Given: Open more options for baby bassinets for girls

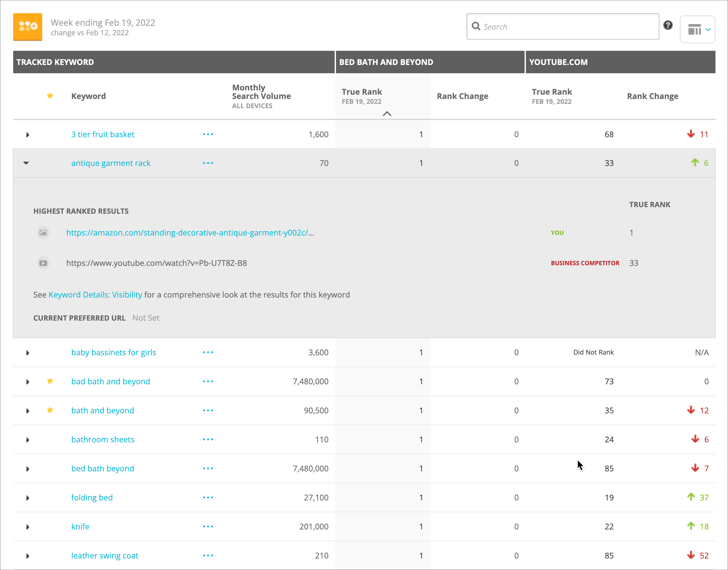Looking at the screenshot, I should click(208, 352).
